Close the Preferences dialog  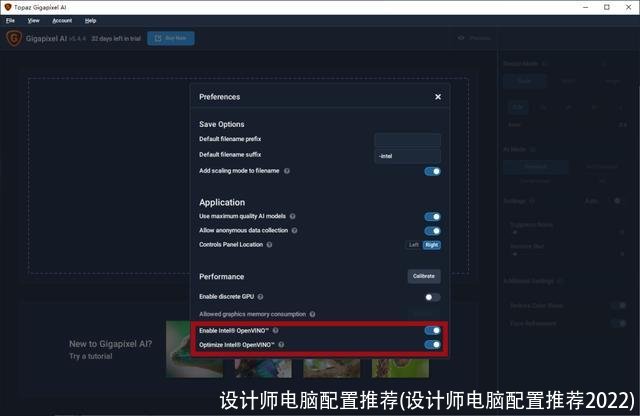tap(438, 97)
